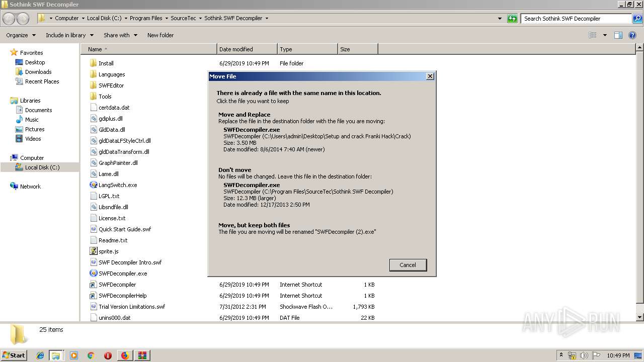Select the Tools folder icon
Screen dimensions: 644x362
(93, 97)
